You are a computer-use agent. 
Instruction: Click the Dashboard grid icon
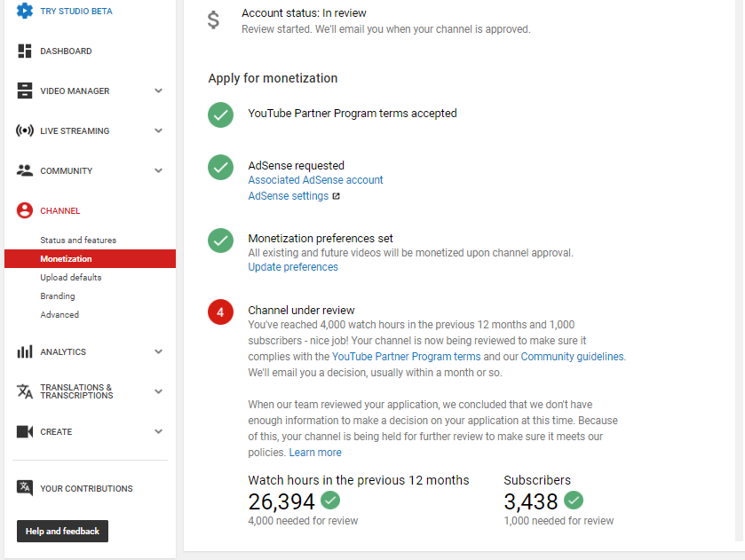coord(25,51)
